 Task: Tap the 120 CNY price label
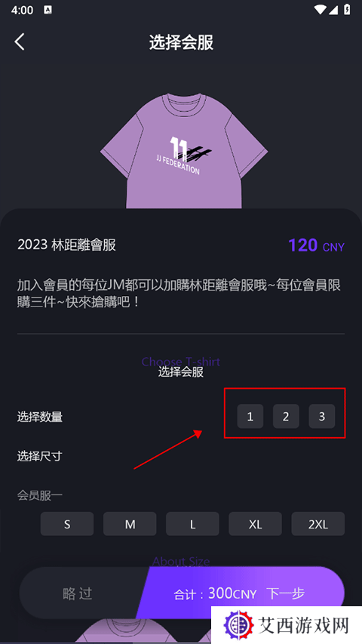316,245
